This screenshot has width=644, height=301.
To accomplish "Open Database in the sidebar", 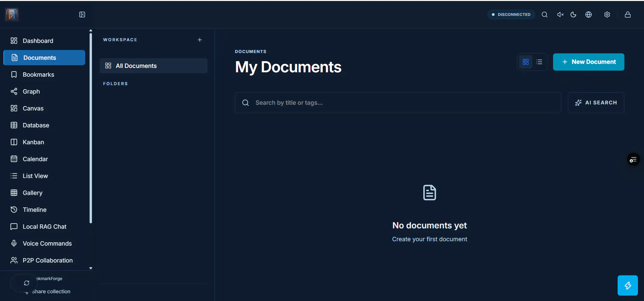I will (44, 125).
